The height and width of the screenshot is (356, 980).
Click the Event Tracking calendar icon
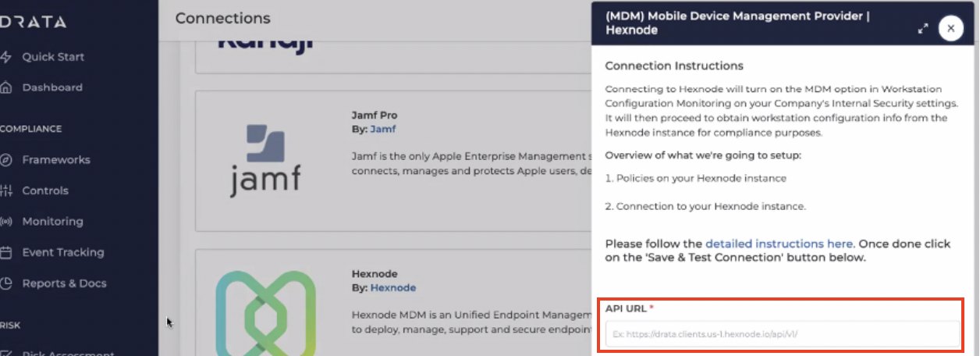[6, 252]
